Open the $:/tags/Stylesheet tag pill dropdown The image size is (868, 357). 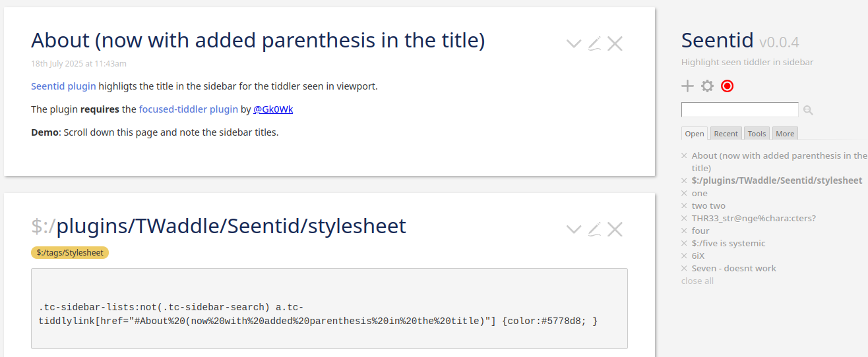pyautogui.click(x=70, y=252)
